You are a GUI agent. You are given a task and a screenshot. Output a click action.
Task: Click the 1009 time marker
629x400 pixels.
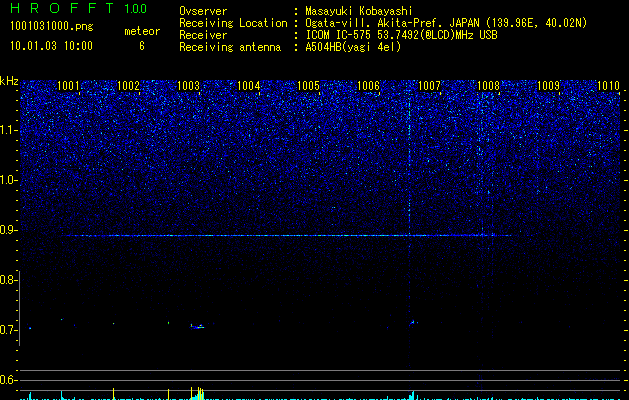click(548, 85)
